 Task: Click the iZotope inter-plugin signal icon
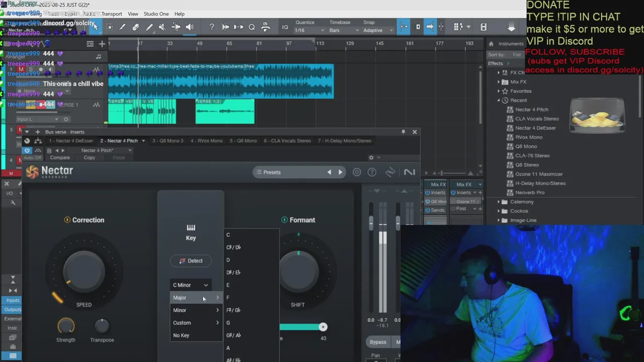pyautogui.click(x=390, y=172)
